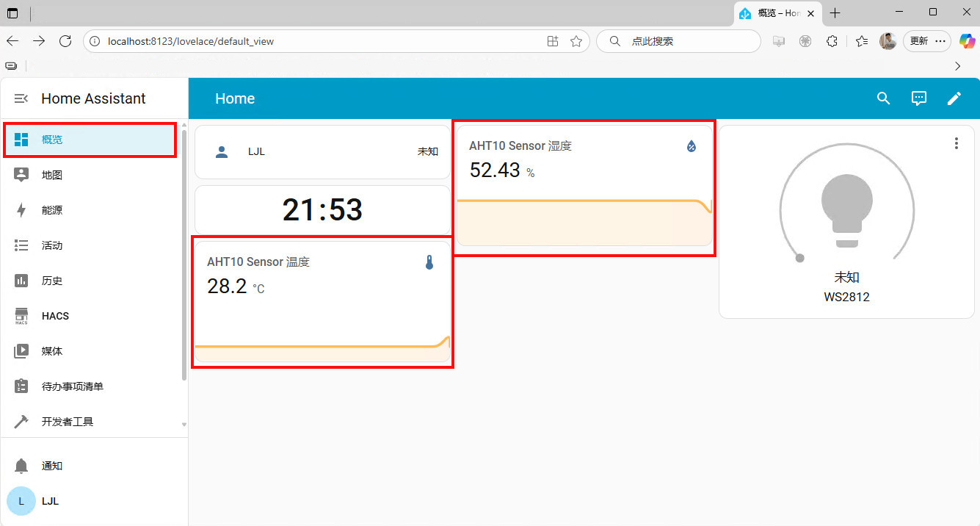This screenshot has width=980, height=526.
Task: Reload the page with refresh icon
Action: click(65, 41)
